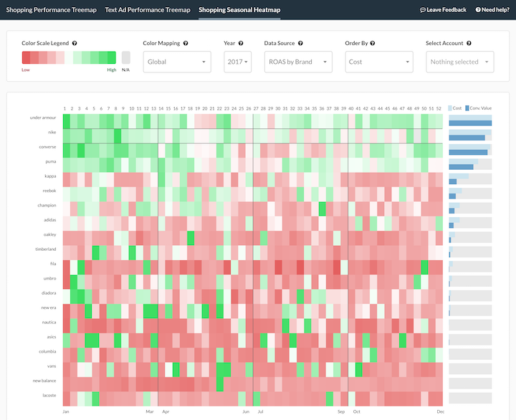
Task: Click the Conv. Value legend swatch
Action: point(467,108)
